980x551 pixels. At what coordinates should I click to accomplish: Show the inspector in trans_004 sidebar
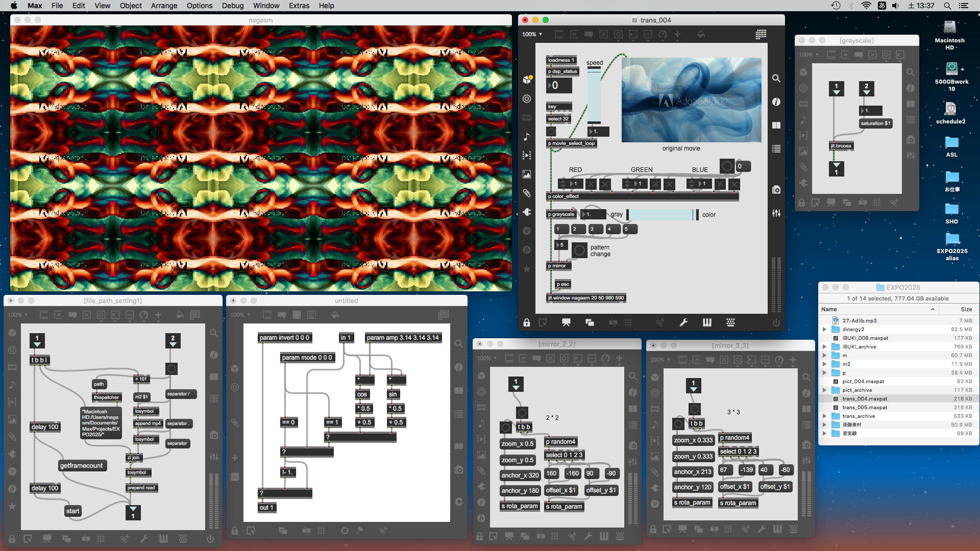coord(776,102)
